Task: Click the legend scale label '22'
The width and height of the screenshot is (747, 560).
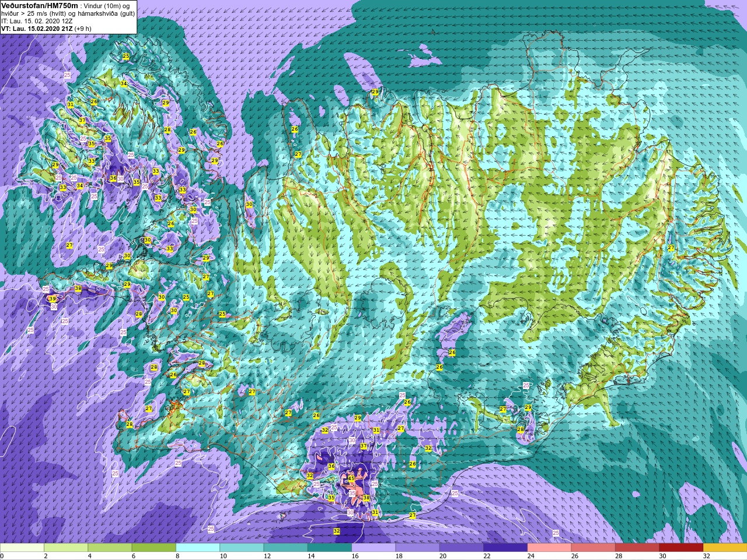Action: (487, 556)
